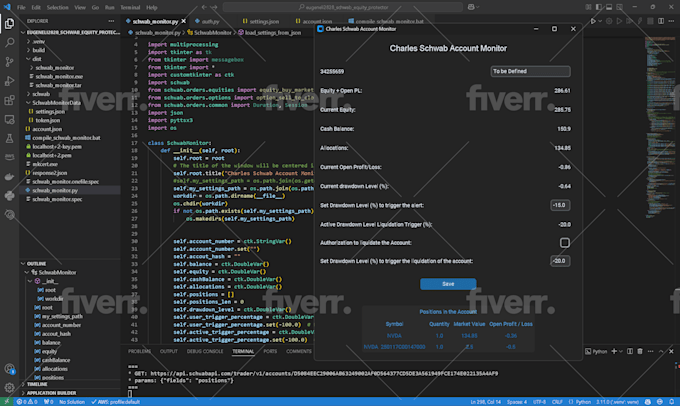Image resolution: width=680 pixels, height=406 pixels.
Task: Click the code minimap in the editor
Action: click(659, 126)
